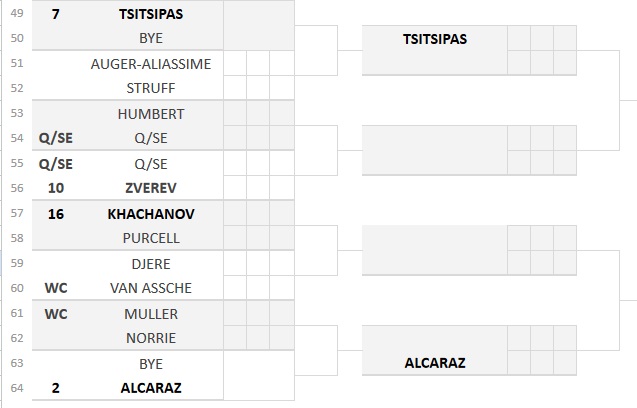Select the TSITSIPAS cell in row 49
Viewport: 637px width, 408px height.
tap(151, 14)
